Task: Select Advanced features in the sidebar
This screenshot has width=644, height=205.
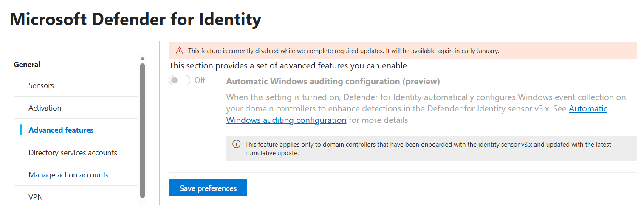Action: coord(61,130)
